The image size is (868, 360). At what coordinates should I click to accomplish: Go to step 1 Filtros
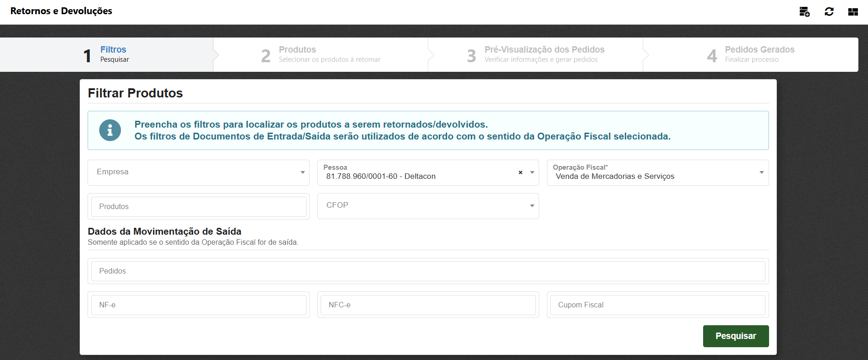click(107, 54)
